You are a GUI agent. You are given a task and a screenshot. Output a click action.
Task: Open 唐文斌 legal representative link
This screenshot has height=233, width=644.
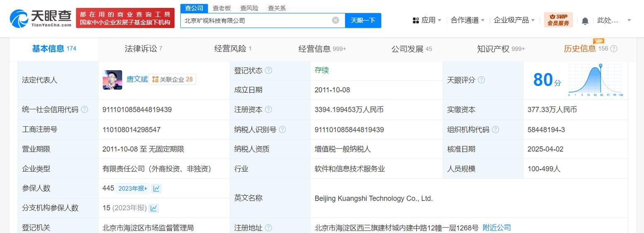coord(137,79)
